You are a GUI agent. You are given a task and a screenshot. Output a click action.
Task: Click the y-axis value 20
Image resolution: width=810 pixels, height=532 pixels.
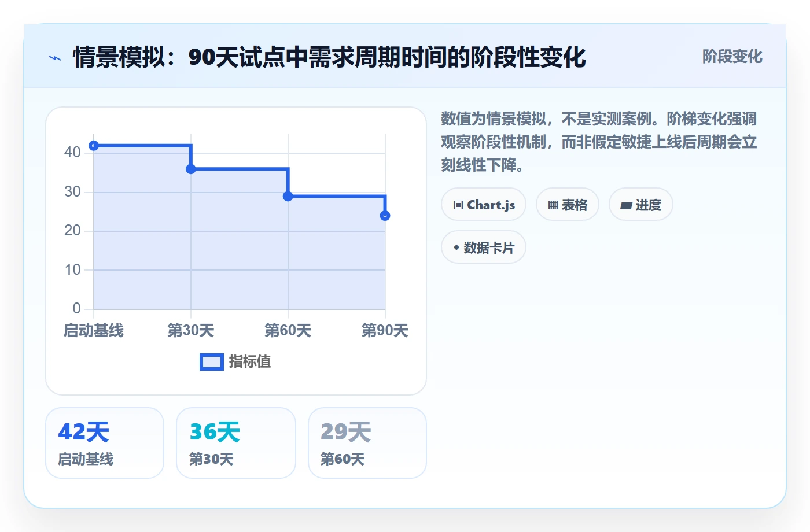(72, 230)
